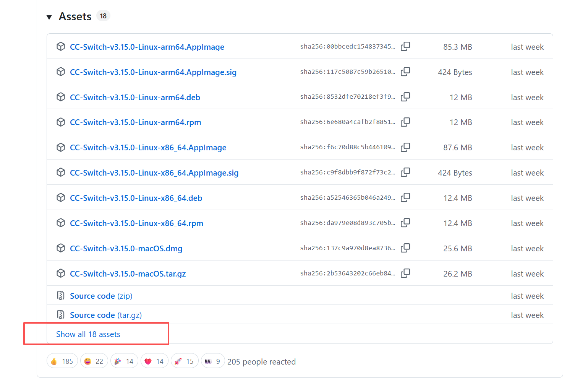Toggle laugh reaction with 22
Viewport: 588px width, 381px height.
94,361
